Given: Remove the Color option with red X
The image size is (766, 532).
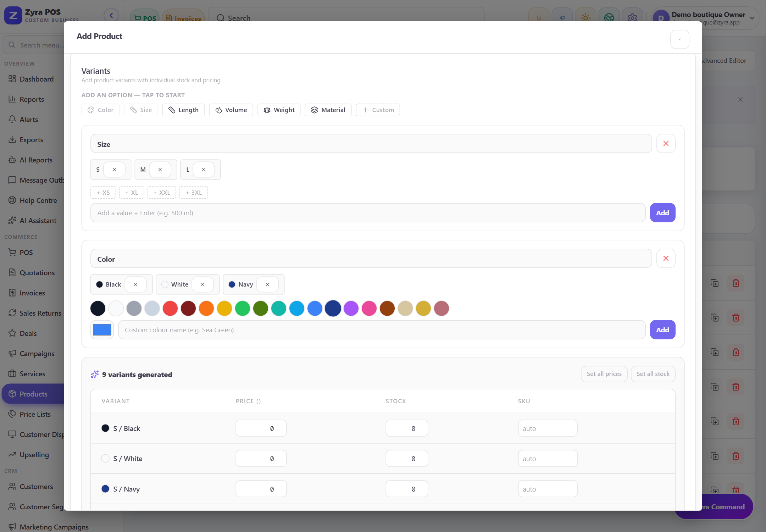Looking at the screenshot, I should pyautogui.click(x=666, y=259).
